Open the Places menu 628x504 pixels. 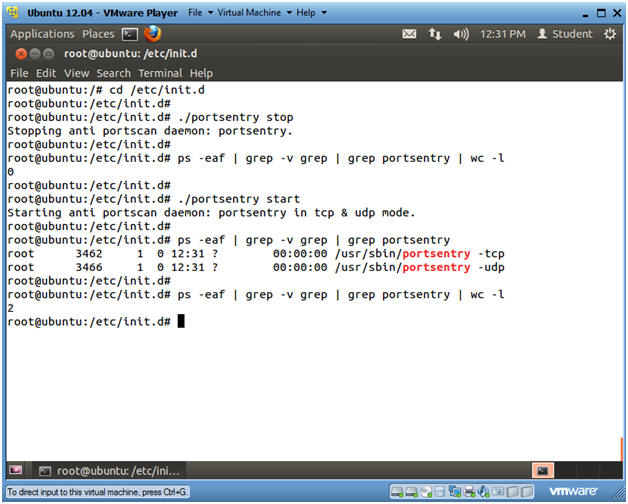pyautogui.click(x=98, y=34)
